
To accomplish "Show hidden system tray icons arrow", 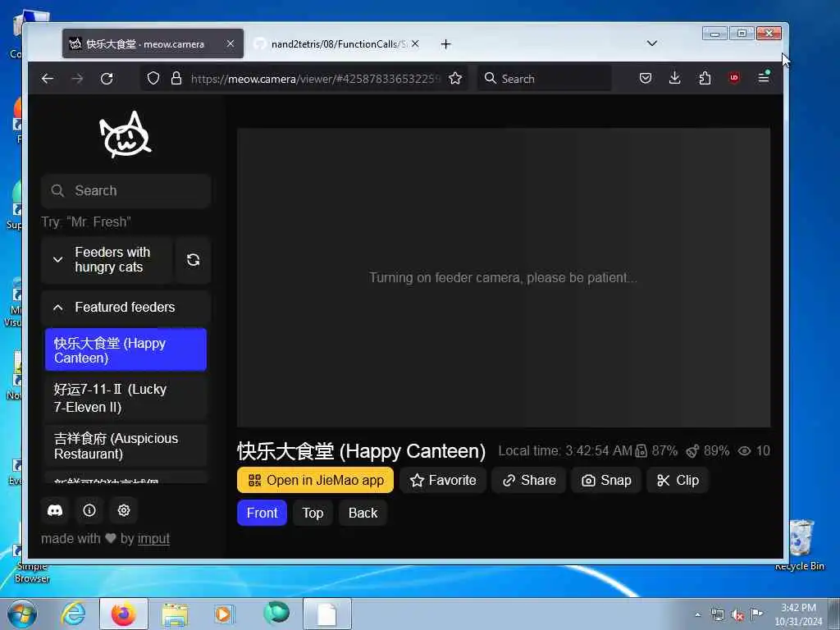I will coord(697,615).
